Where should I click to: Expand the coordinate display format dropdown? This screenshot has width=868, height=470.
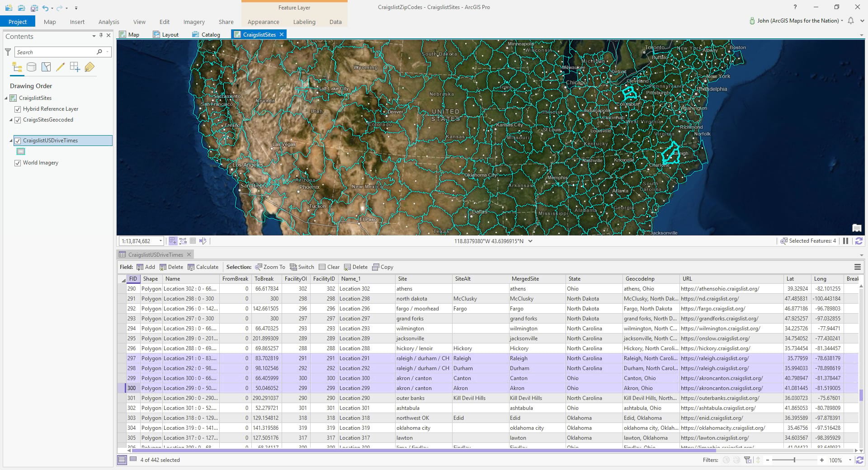[530, 241]
